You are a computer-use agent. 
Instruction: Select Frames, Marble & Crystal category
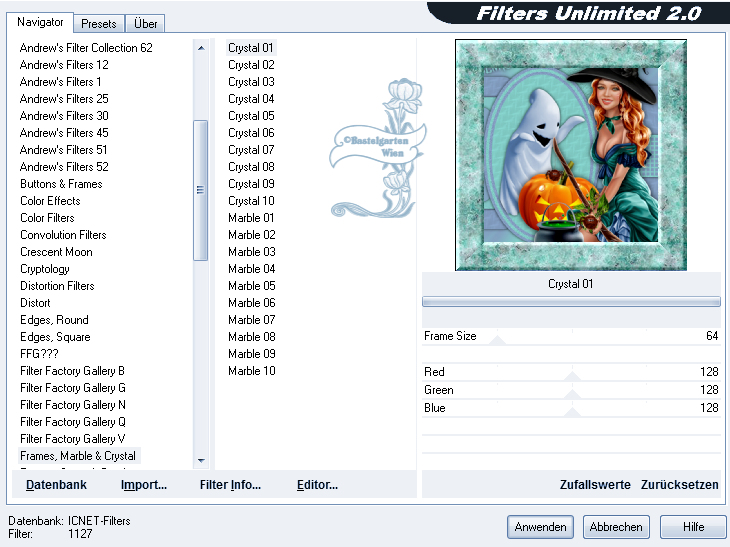point(78,456)
